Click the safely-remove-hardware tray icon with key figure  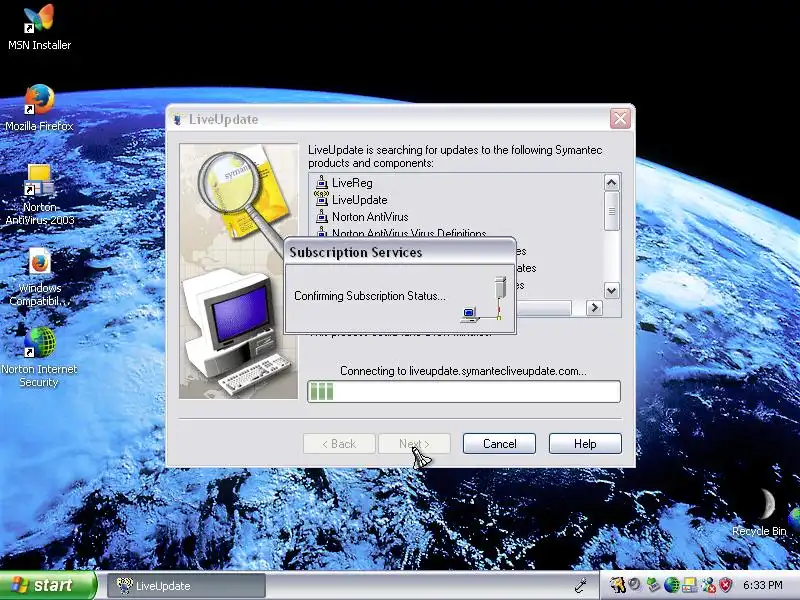pos(617,585)
